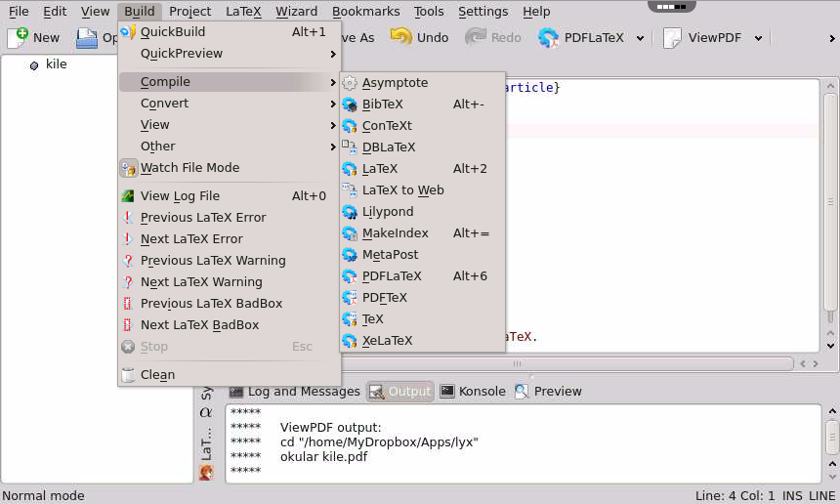Open the PDFLaTeX toolbar dropdown arrow
This screenshot has width=840, height=504.
[x=640, y=38]
